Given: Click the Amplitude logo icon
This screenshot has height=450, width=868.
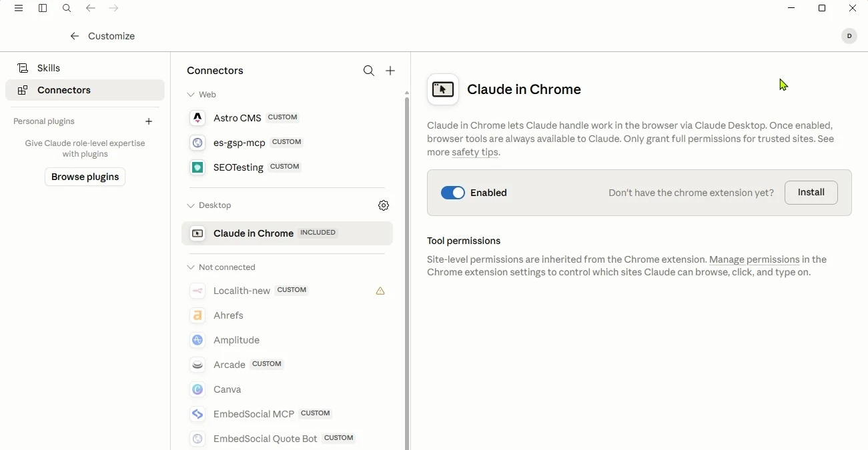Looking at the screenshot, I should click(x=197, y=341).
